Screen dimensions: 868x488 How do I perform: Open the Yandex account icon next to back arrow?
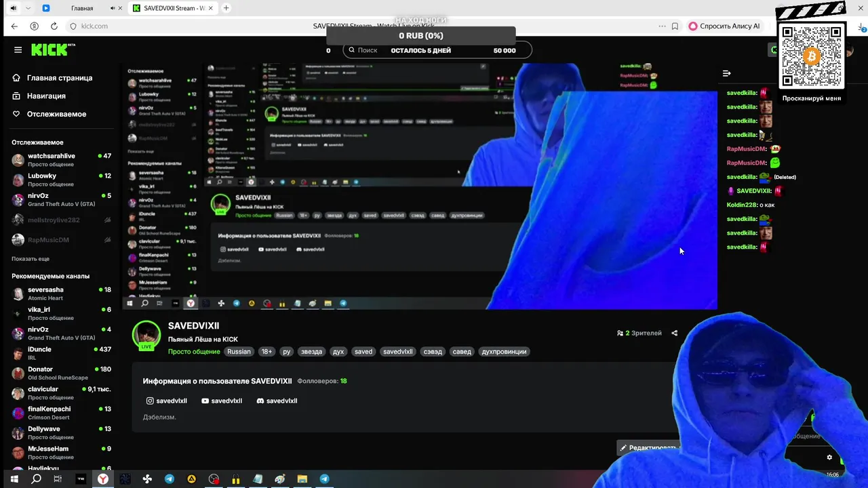34,26
